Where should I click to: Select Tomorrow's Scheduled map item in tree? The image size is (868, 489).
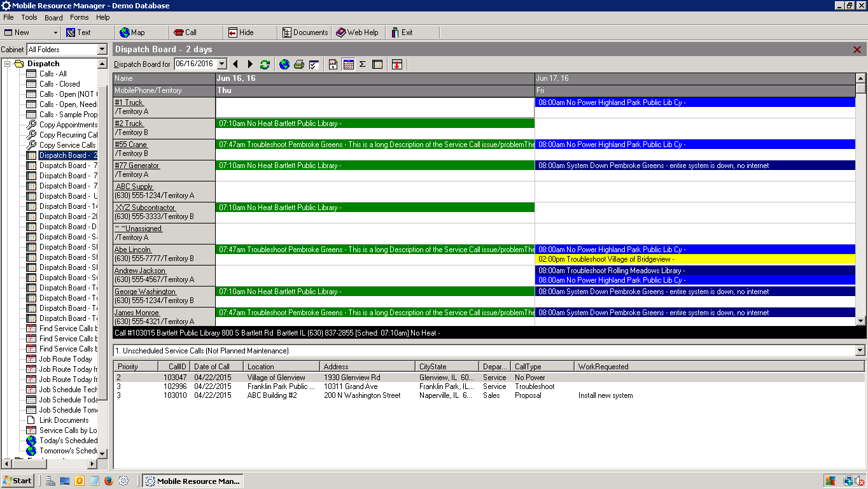(x=68, y=451)
